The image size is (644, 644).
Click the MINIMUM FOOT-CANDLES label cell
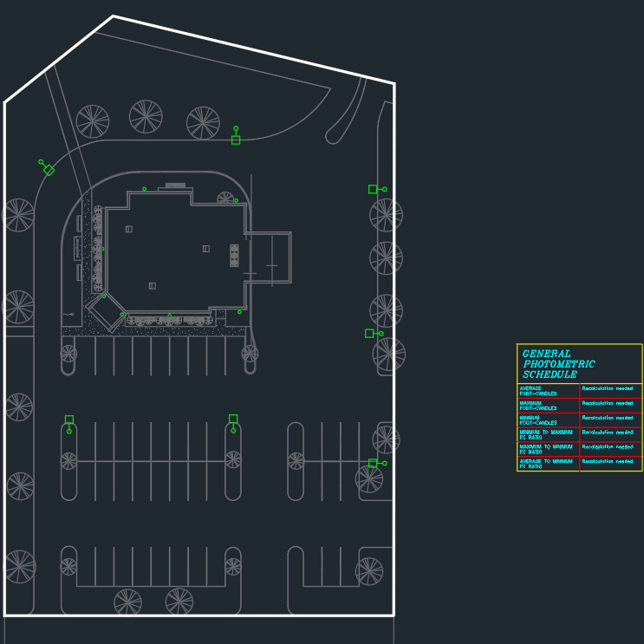(x=548, y=420)
